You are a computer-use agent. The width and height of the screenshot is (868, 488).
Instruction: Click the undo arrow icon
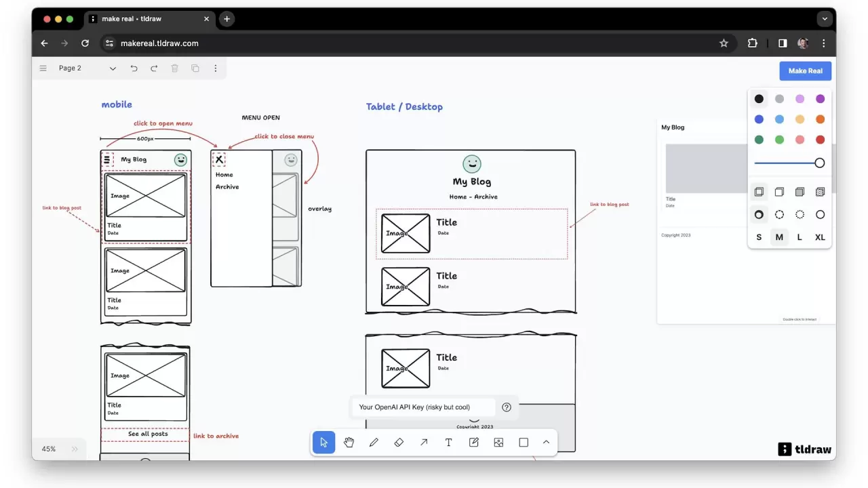point(134,68)
